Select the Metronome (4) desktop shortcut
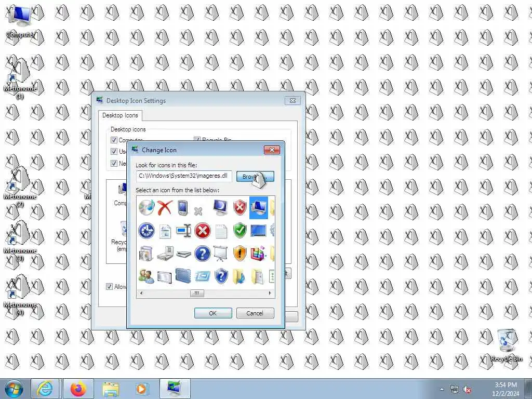 (20, 295)
